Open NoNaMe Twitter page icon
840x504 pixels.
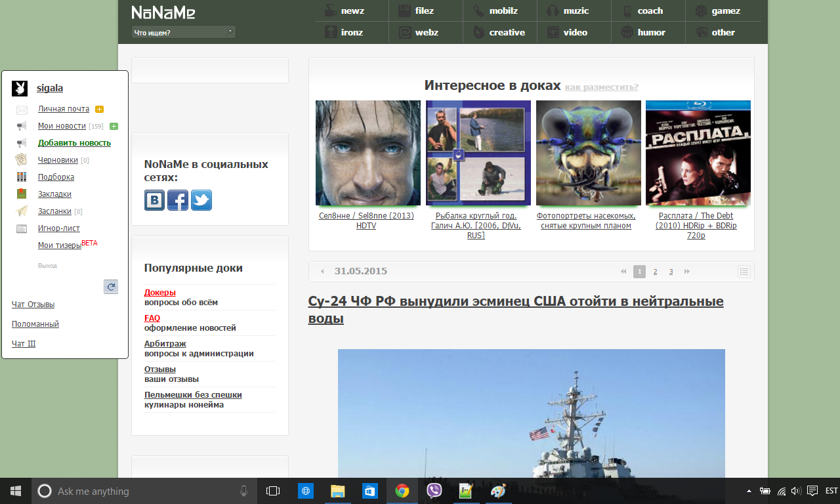(x=201, y=200)
